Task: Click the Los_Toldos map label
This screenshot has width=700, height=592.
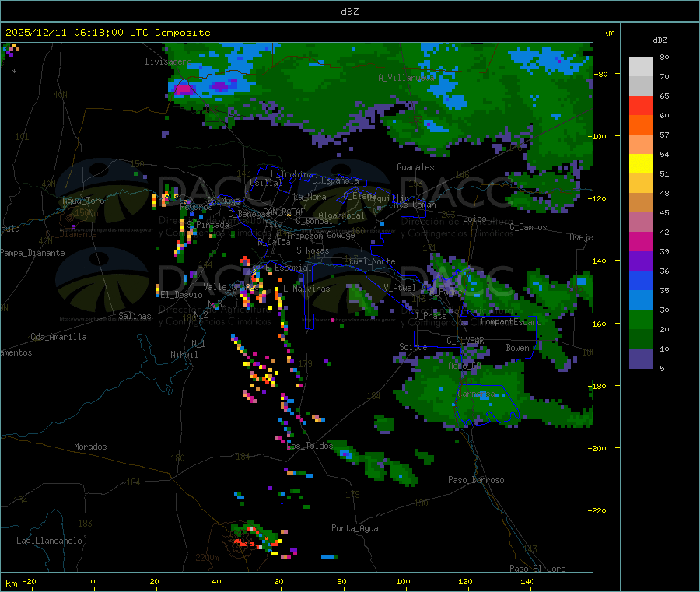Action: tap(310, 446)
